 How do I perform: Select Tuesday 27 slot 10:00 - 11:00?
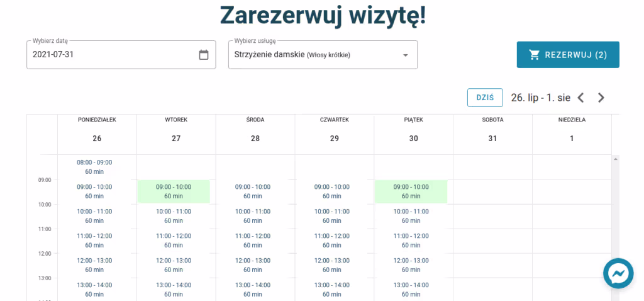[x=174, y=216]
